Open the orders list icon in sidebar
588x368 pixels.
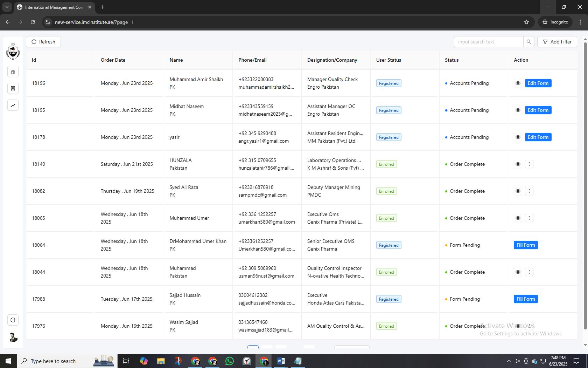pos(13,89)
